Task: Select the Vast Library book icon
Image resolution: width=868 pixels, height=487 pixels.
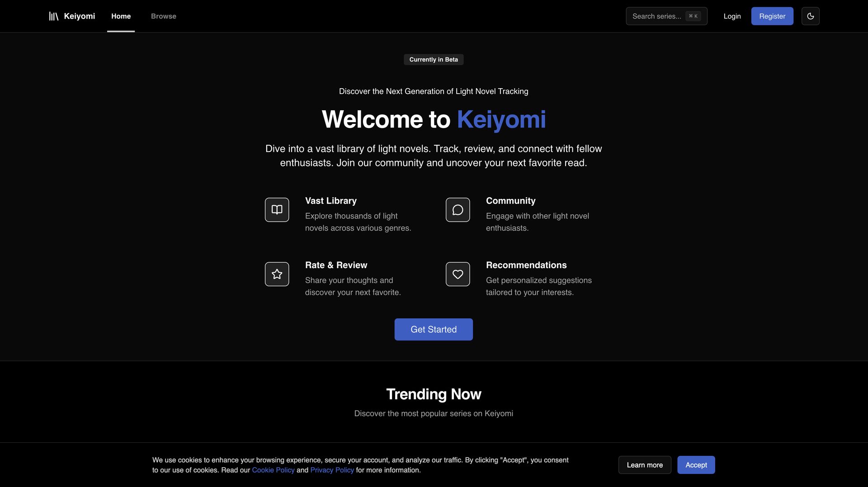Action: tap(277, 209)
